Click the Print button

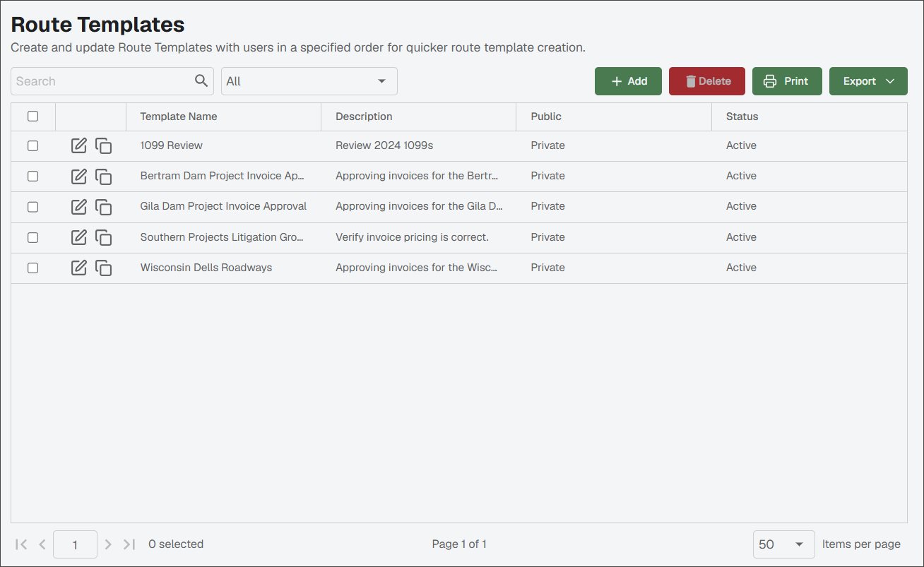(x=787, y=81)
